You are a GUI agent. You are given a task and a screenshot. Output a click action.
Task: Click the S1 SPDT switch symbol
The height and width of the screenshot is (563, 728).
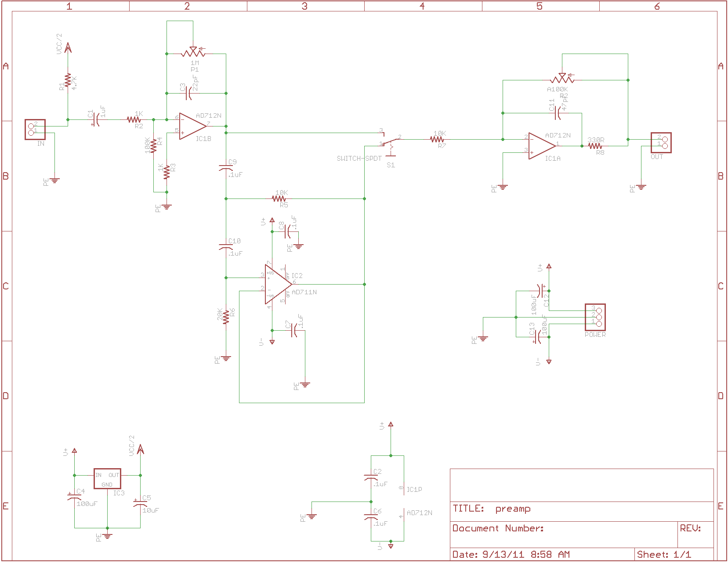pos(390,142)
